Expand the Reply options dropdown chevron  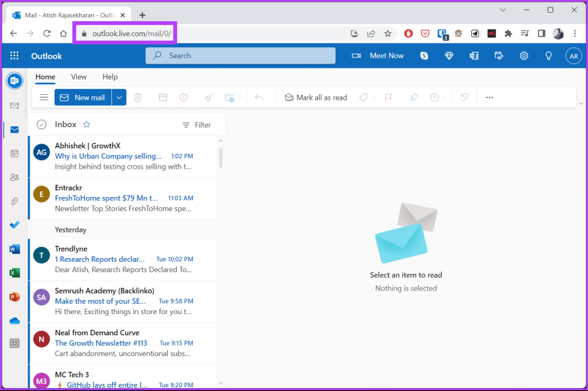coord(270,98)
